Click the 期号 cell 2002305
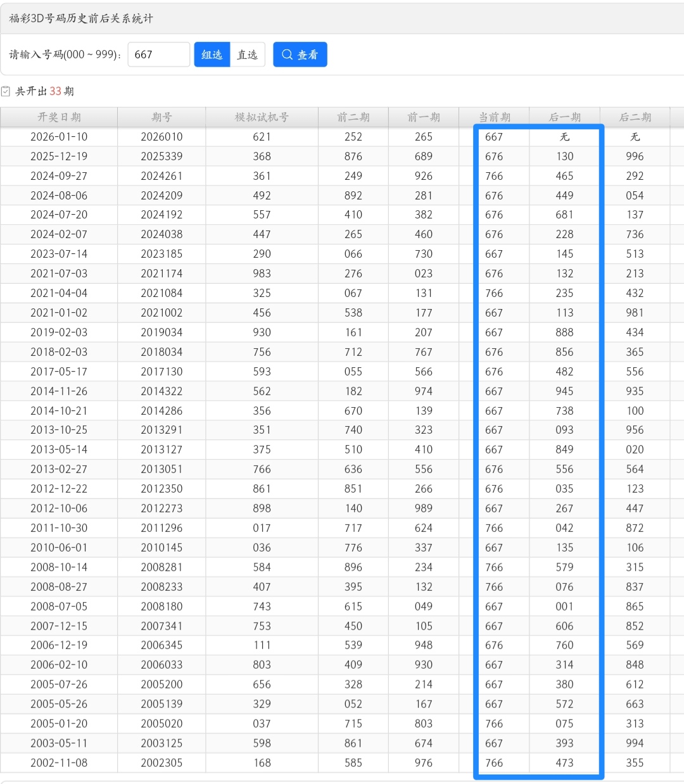Screen dimensions: 684x784 (161, 763)
